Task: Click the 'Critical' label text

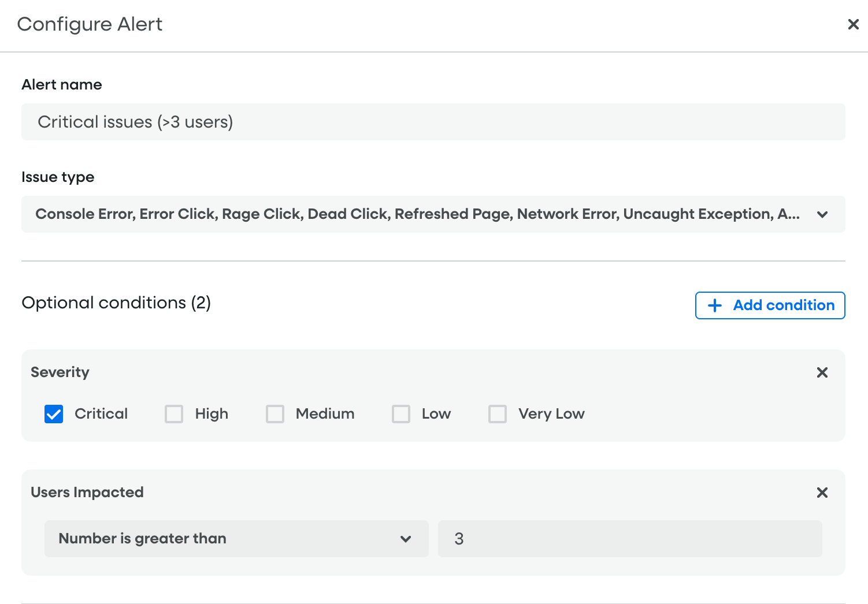Action: (x=101, y=414)
